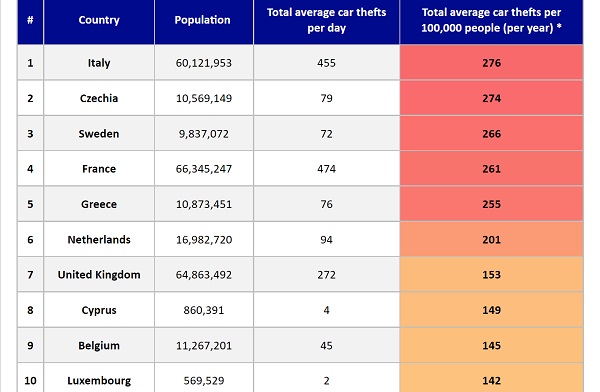Select Cyprus population 860,391
This screenshot has width=600, height=392.
204,310
